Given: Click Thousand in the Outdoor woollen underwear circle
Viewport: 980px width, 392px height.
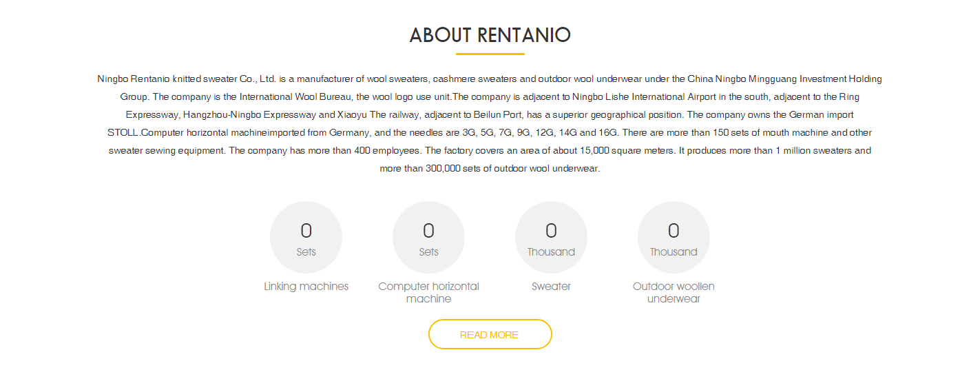Looking at the screenshot, I should click(674, 252).
